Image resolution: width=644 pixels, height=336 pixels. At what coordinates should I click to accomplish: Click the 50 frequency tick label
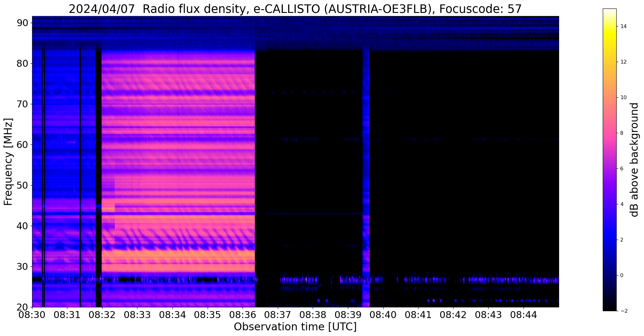[22, 185]
